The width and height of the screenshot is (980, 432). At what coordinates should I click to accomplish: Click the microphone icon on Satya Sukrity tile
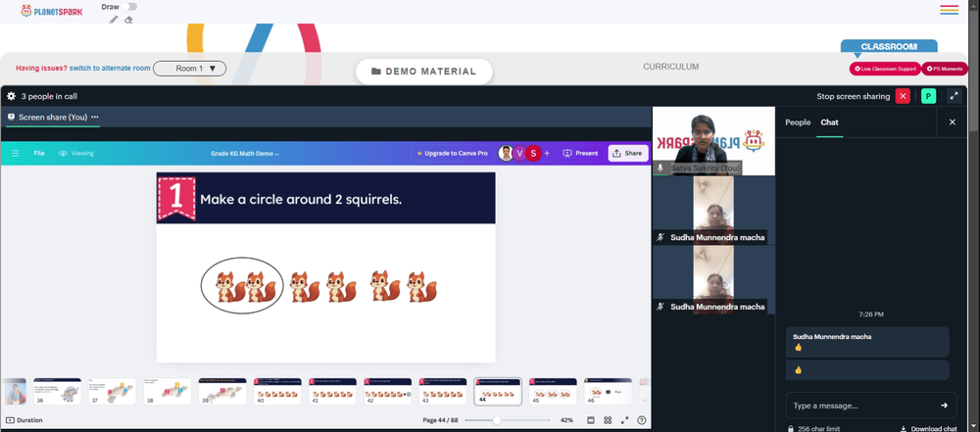point(660,168)
